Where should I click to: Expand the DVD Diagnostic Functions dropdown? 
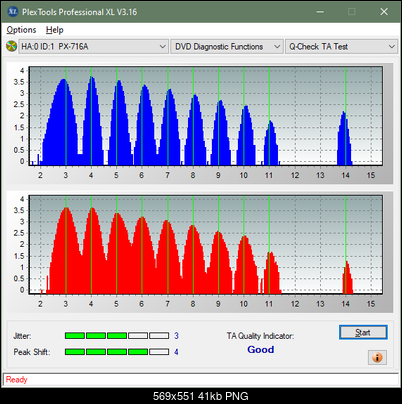(227, 47)
